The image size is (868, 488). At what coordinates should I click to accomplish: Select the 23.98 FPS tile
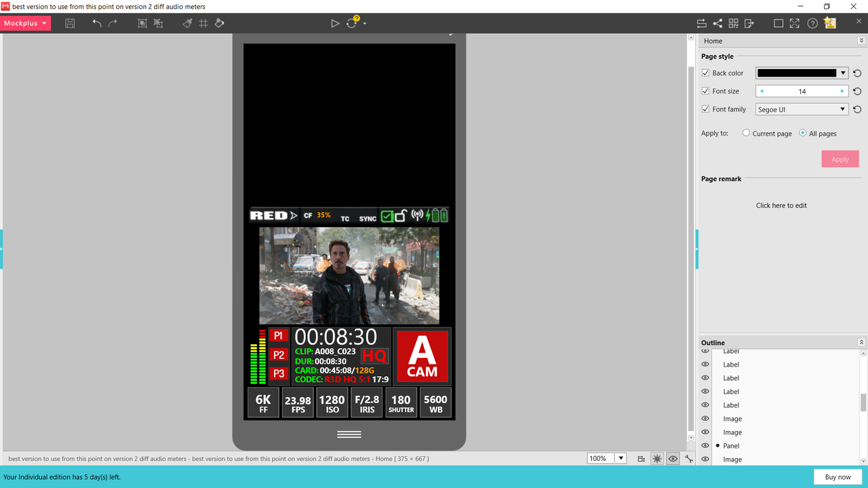pyautogui.click(x=298, y=403)
